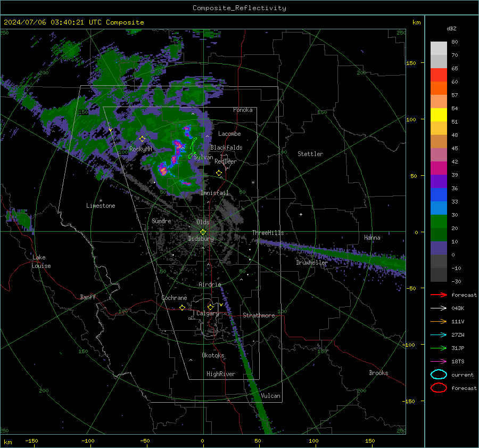The image size is (479, 448).
Task: Click the magenta 39–42 dBZ swatch
Action: click(439, 168)
